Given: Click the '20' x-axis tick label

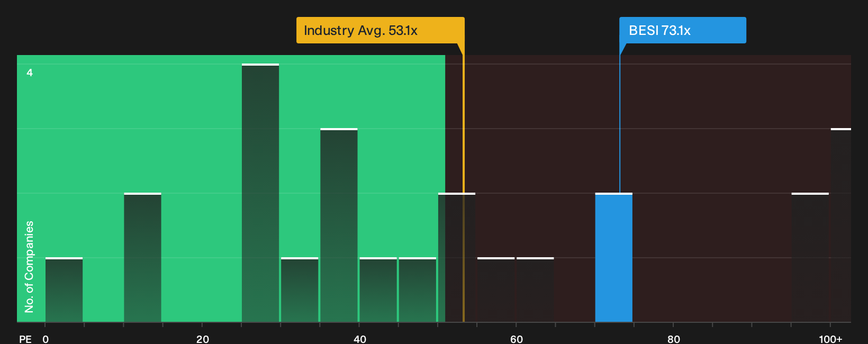Looking at the screenshot, I should pos(203,339).
